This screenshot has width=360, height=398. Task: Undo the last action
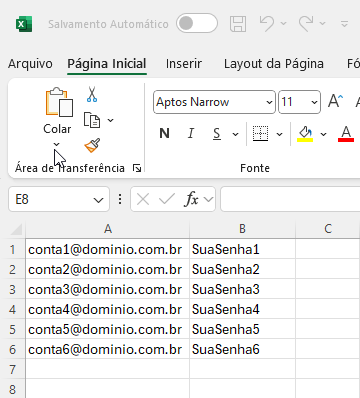267,24
